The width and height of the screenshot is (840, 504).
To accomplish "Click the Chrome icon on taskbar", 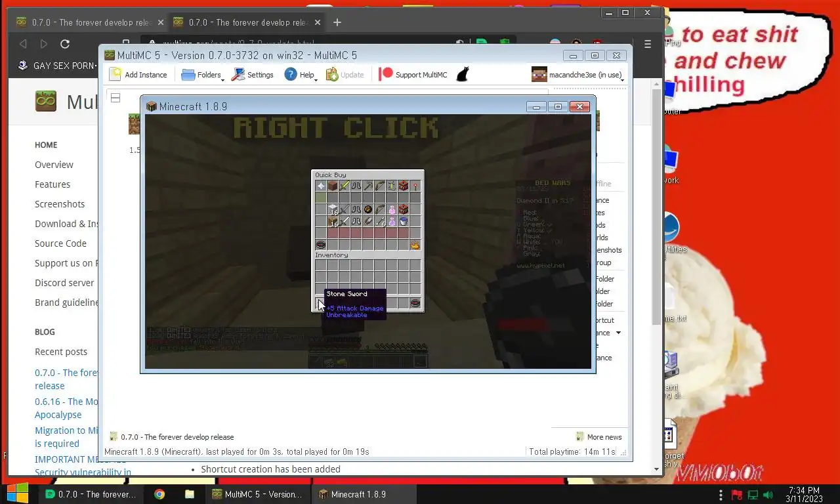I will click(x=159, y=494).
